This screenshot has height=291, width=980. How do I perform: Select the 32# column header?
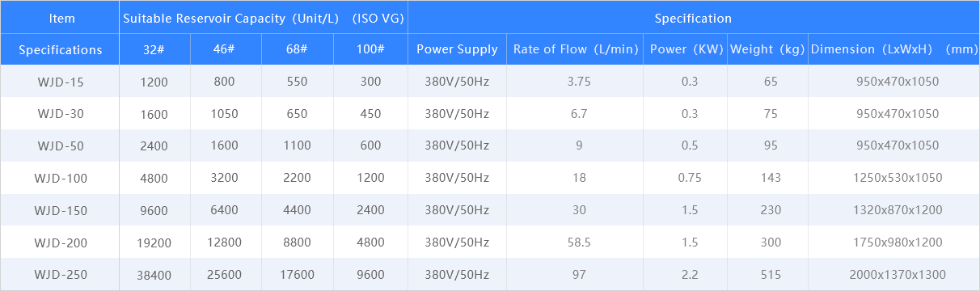click(155, 49)
